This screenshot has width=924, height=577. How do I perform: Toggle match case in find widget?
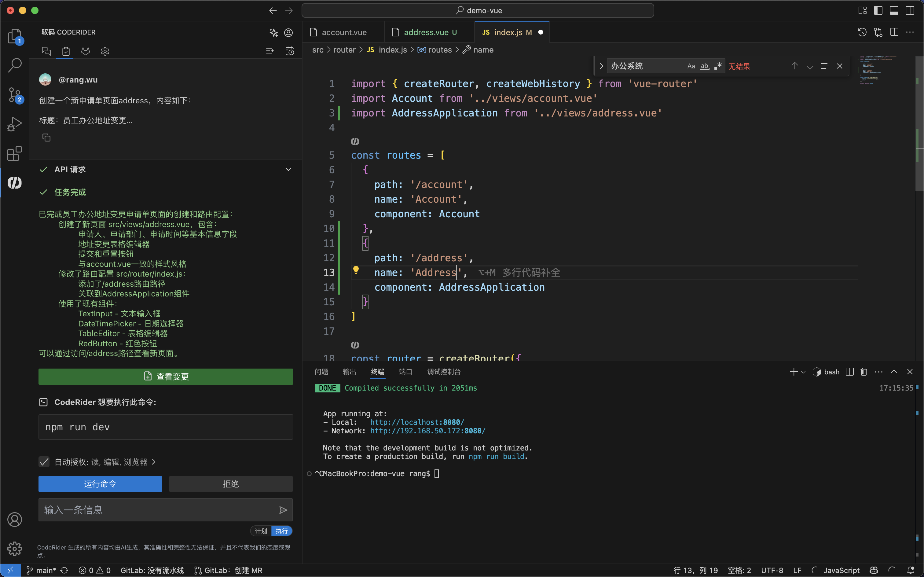coord(691,66)
